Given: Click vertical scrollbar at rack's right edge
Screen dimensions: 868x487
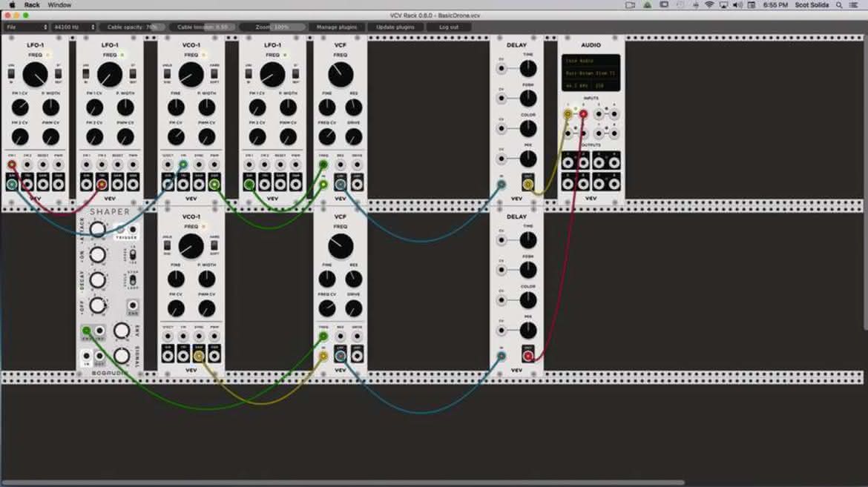Looking at the screenshot, I should (865, 182).
